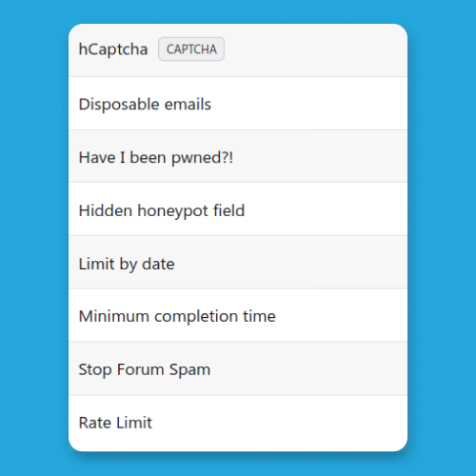Click the blank area of Stop Forum Spam row
The image size is (476, 476).
(307, 369)
